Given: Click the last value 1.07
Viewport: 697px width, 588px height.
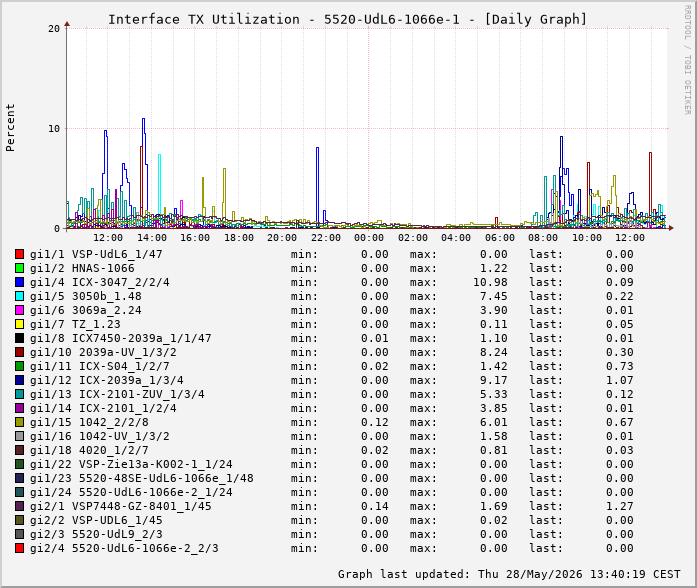Looking at the screenshot, I should 620,380.
